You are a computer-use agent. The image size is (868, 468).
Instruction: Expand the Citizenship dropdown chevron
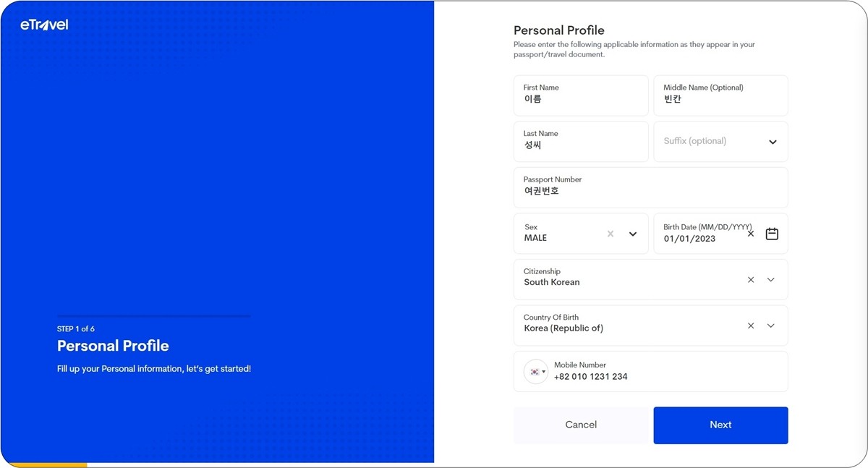pos(770,279)
